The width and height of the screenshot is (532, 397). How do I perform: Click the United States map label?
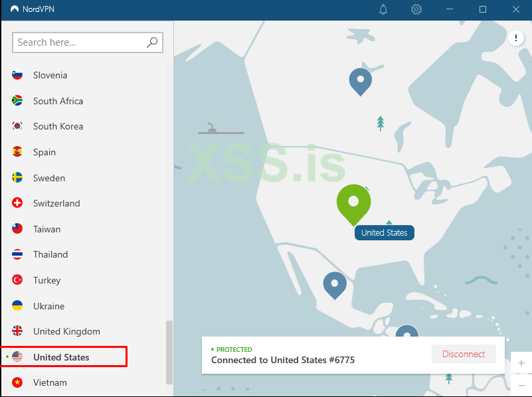pos(384,232)
